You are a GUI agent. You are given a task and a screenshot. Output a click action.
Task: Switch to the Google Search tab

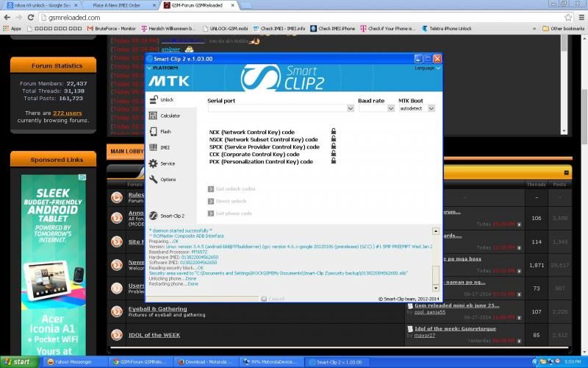(42, 5)
